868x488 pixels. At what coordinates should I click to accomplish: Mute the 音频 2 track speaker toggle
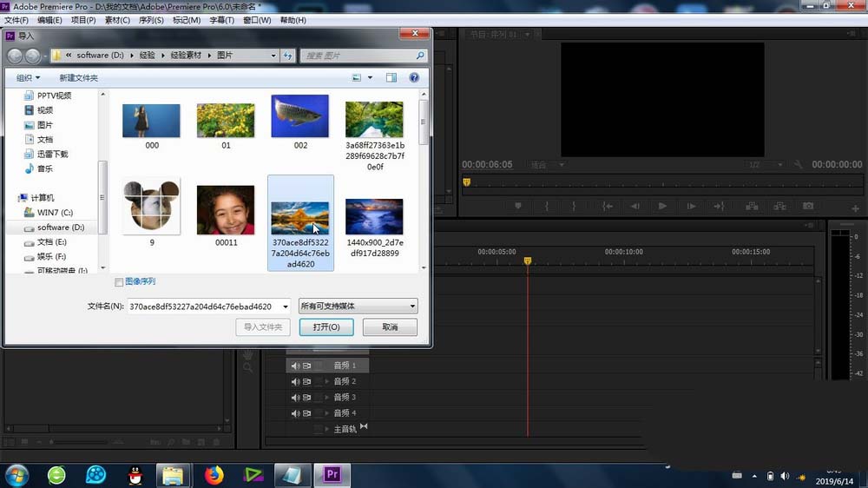point(295,382)
